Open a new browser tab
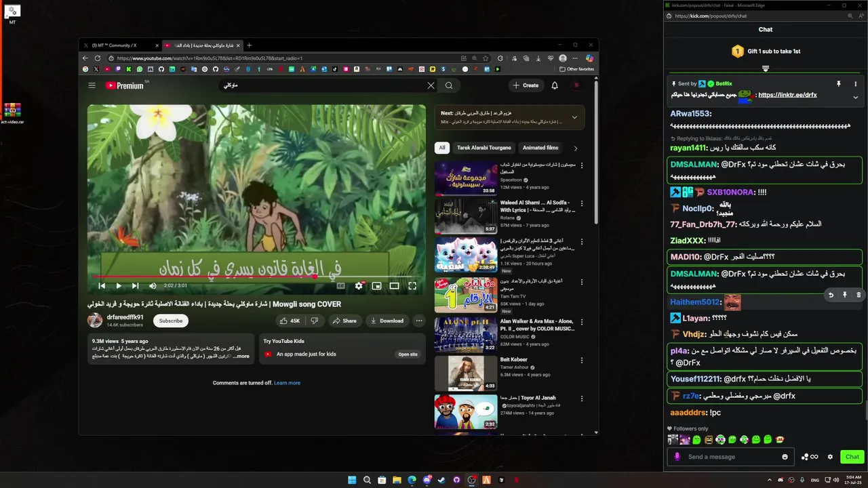868x488 pixels. tap(249, 45)
